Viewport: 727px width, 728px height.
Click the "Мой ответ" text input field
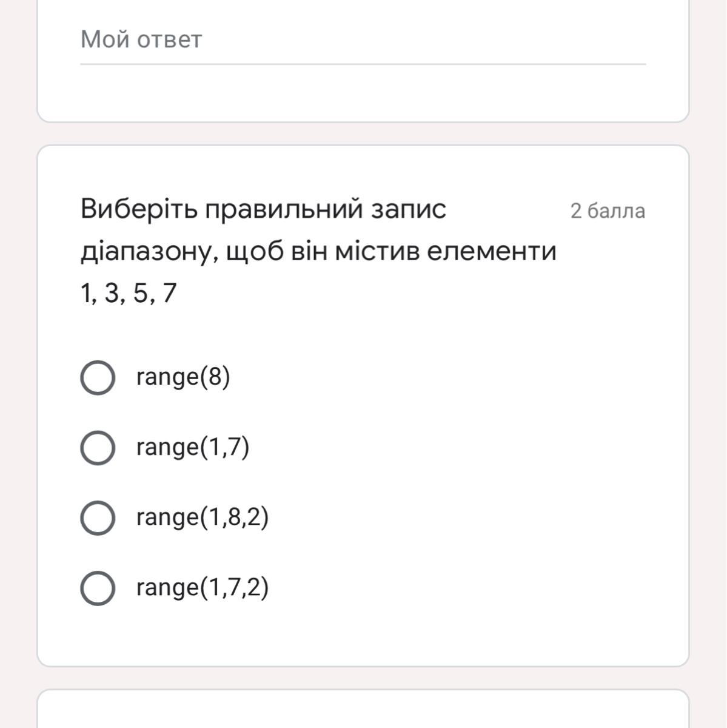[x=363, y=40]
